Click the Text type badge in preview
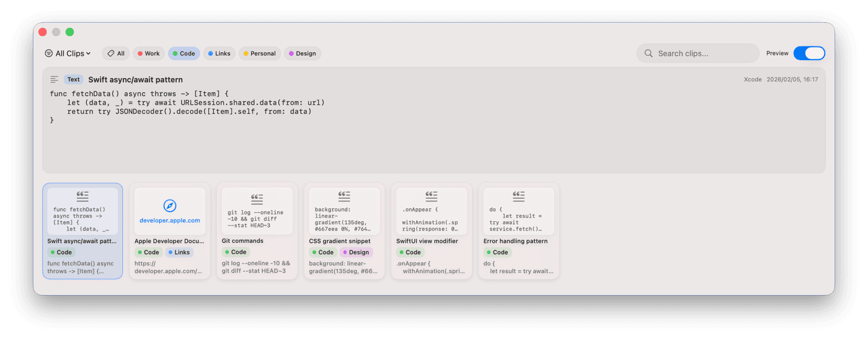Image resolution: width=868 pixels, height=339 pixels. pos(74,79)
